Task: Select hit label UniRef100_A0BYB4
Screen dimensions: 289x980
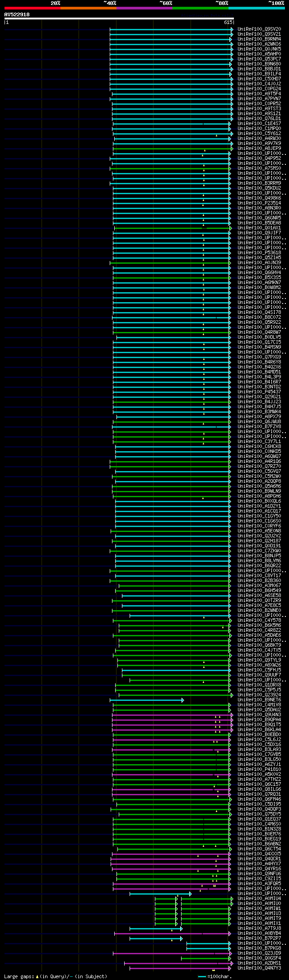Action: click(x=259, y=933)
